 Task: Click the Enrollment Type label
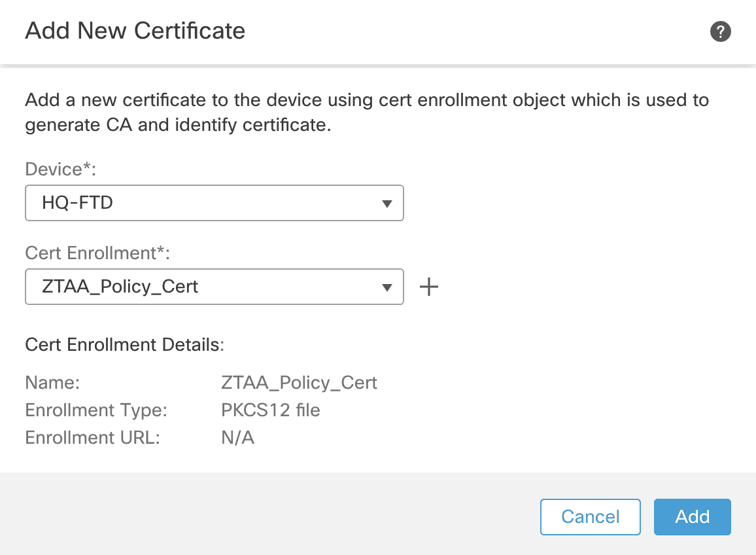click(96, 410)
